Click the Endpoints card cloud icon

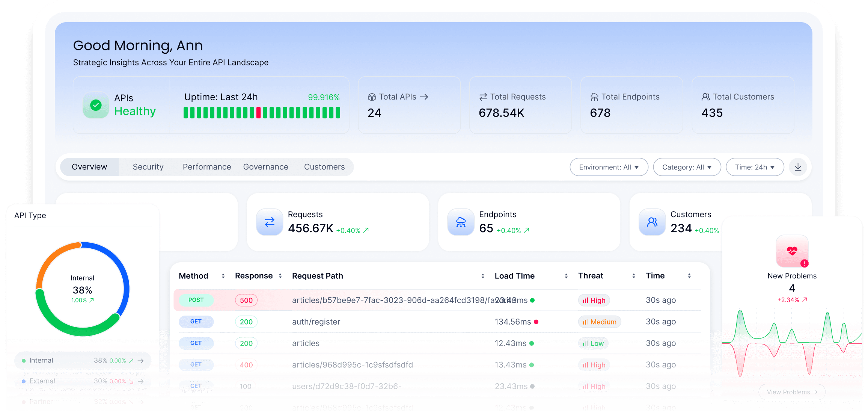[461, 222]
